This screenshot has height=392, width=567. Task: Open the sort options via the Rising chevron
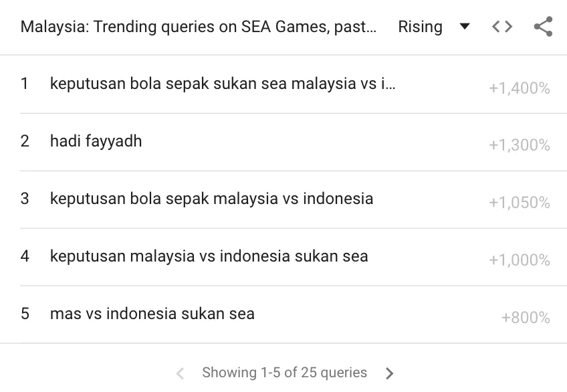464,27
